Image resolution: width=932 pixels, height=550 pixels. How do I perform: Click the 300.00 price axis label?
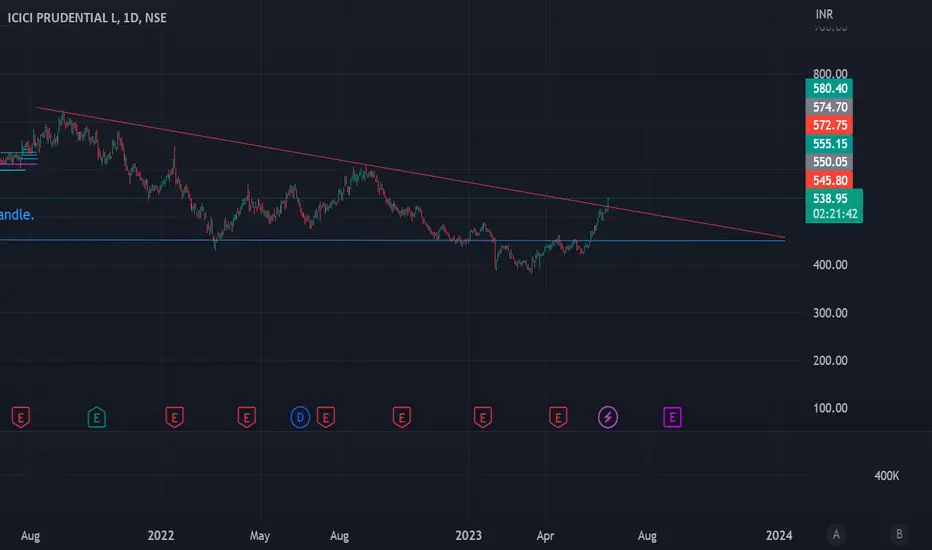830,313
